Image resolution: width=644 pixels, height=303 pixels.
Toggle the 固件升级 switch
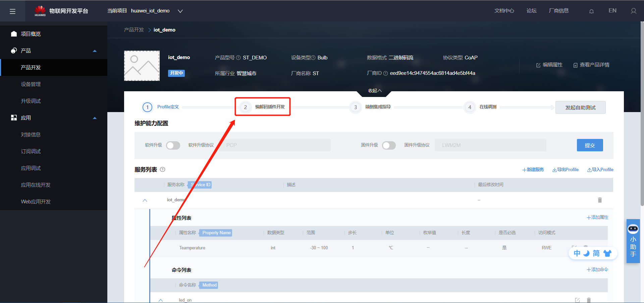coord(389,145)
